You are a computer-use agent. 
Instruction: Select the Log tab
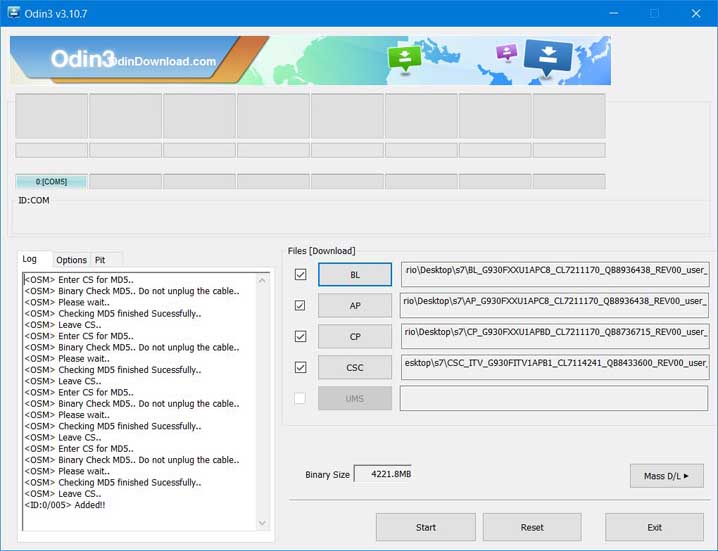click(x=31, y=260)
